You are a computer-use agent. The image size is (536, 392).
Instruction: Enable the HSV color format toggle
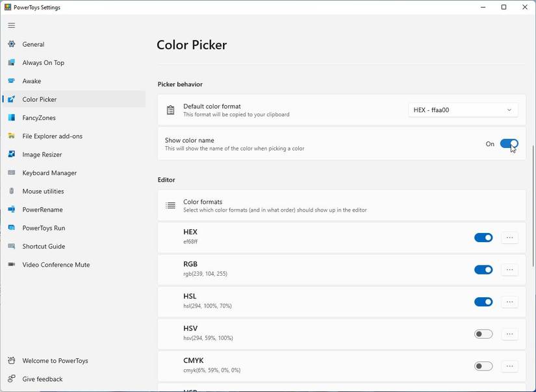pos(483,334)
